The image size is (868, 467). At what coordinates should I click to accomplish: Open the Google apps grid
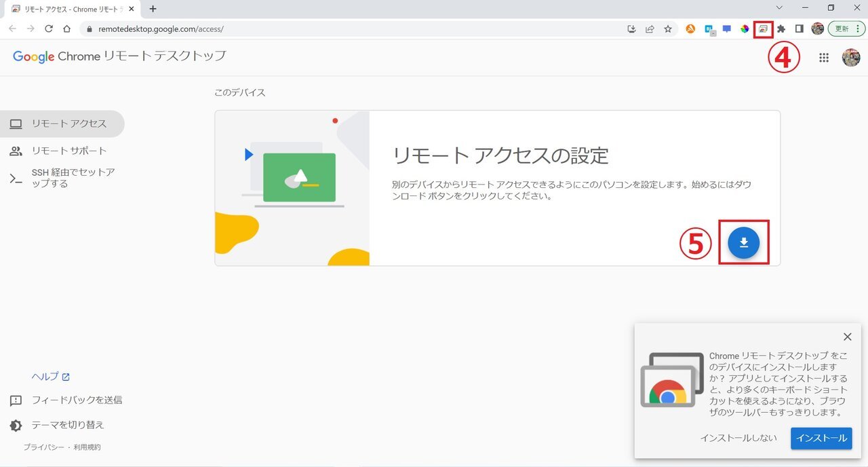click(824, 58)
